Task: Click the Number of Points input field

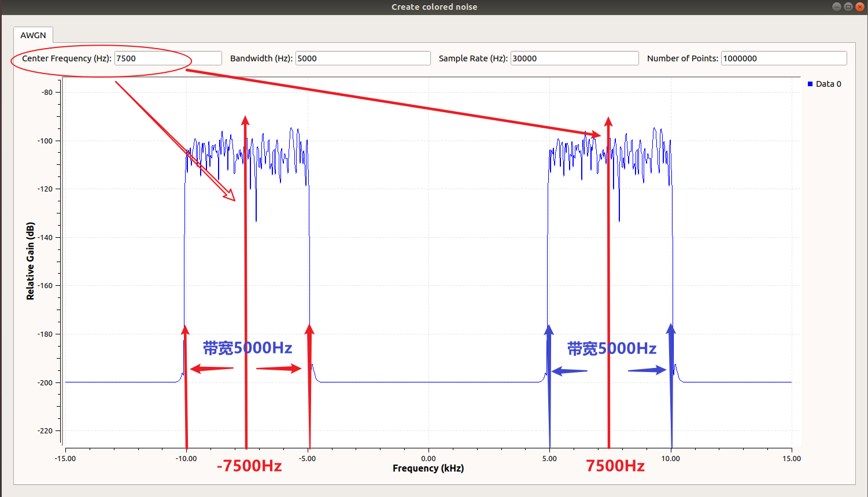Action: tap(784, 58)
